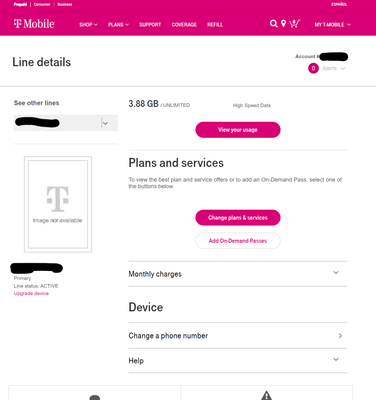Open the See other lines selector
This screenshot has width=376, height=400.
(66, 123)
